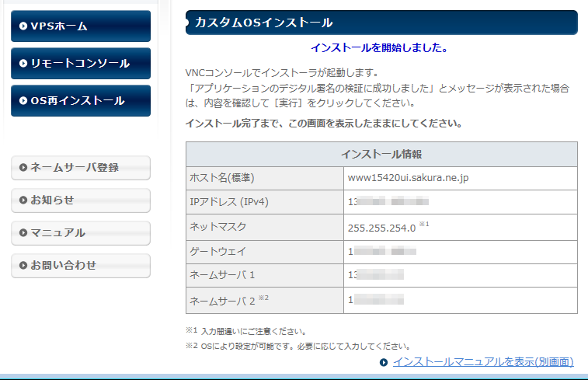
Task: Click the ホスト名(標準) row label
Action: pyautogui.click(x=222, y=178)
